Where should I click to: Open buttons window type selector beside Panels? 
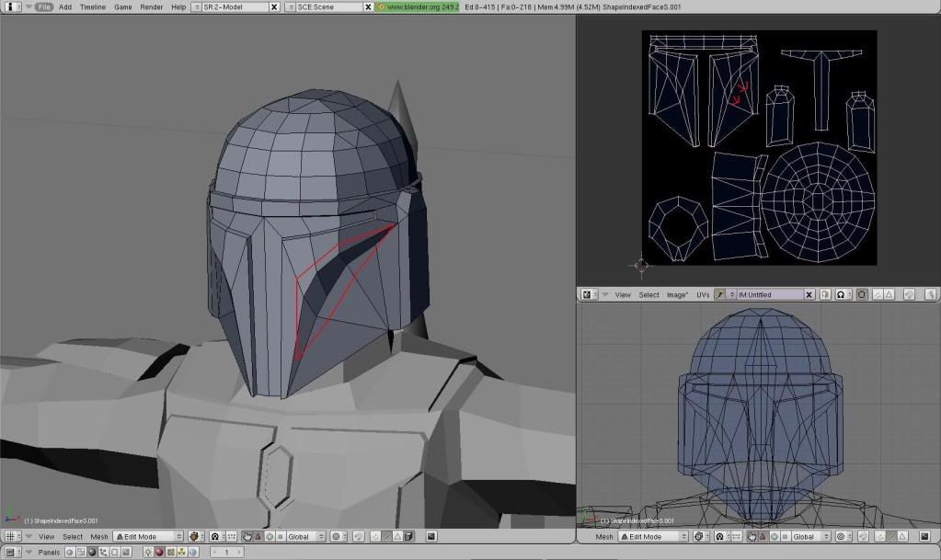(x=11, y=553)
